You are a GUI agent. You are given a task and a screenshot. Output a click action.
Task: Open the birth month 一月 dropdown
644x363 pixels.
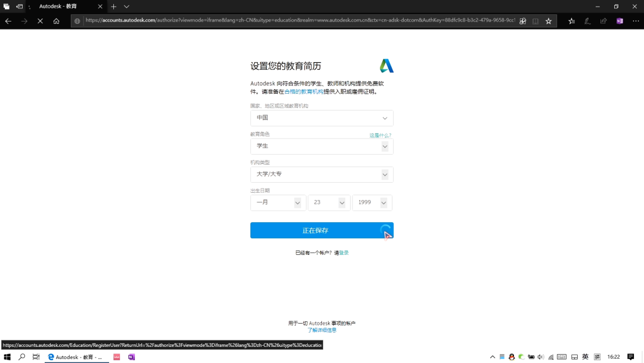[278, 202]
